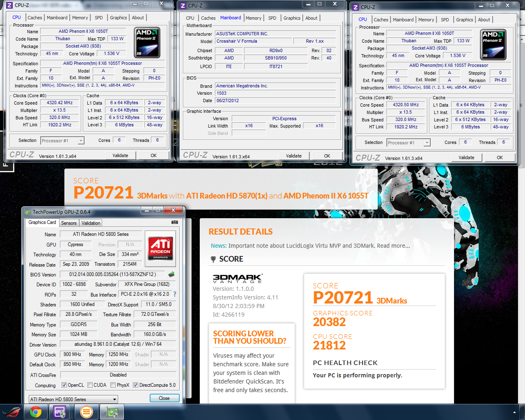Click the title bar icon of the Mainboard CPU-Z window
This screenshot has width=525, height=420.
coord(183,6)
